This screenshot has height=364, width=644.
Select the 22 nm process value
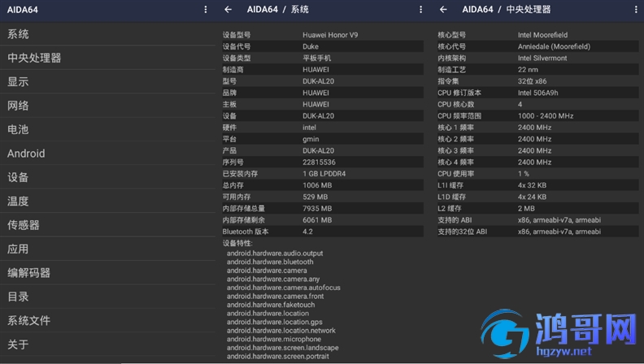tap(528, 69)
